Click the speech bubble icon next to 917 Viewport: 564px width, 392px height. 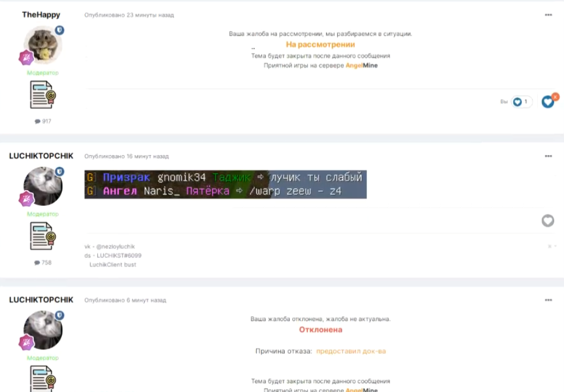click(37, 121)
